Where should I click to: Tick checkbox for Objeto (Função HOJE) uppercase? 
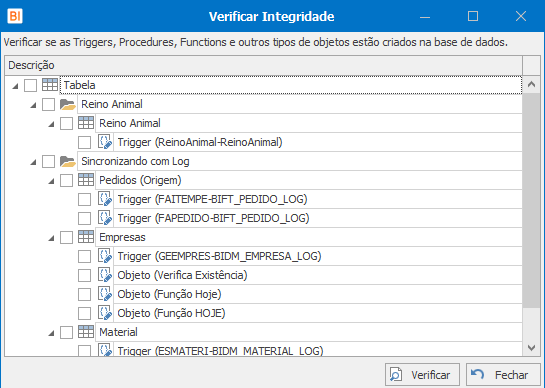click(84, 313)
